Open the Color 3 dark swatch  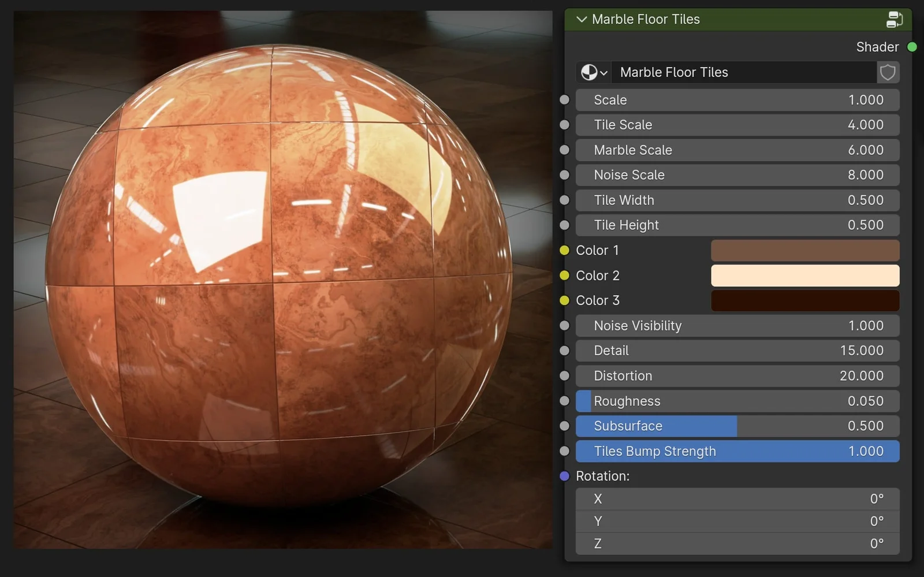805,300
